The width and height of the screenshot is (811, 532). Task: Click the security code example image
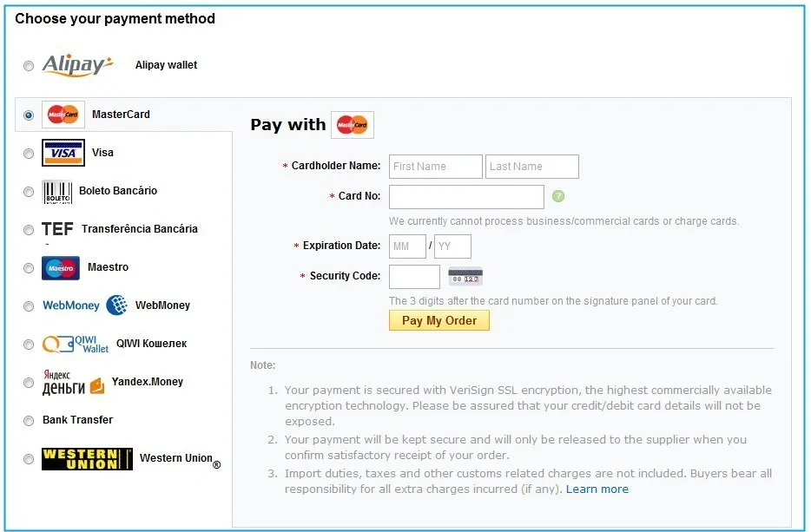point(464,276)
